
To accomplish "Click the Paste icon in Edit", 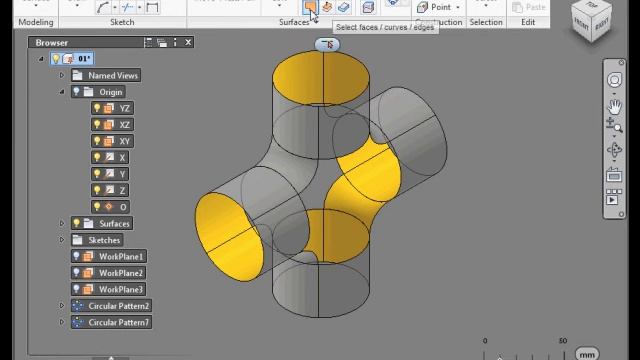I will 517,7.
